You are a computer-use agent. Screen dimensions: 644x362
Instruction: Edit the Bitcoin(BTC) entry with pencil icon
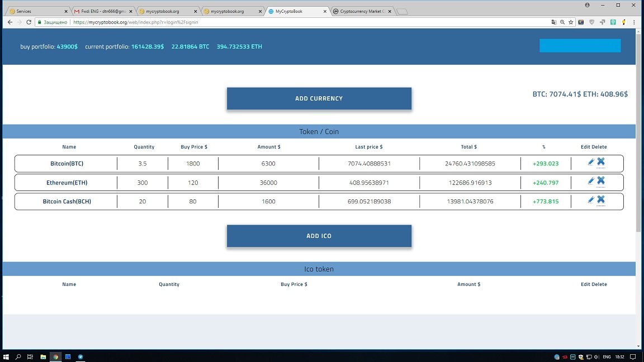coord(591,162)
